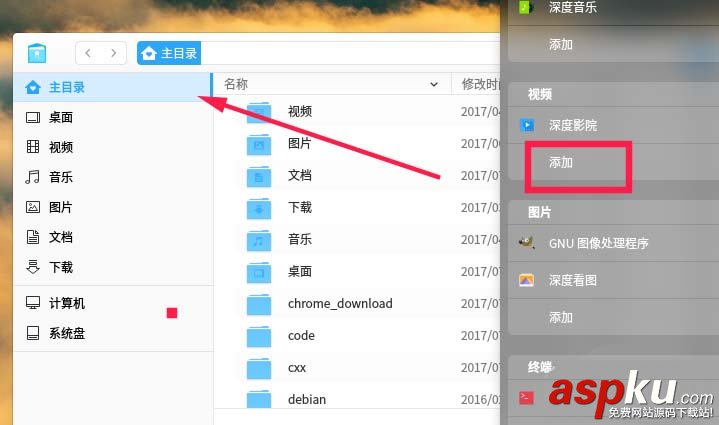Select the 下载 folder icon in list

coord(259,209)
